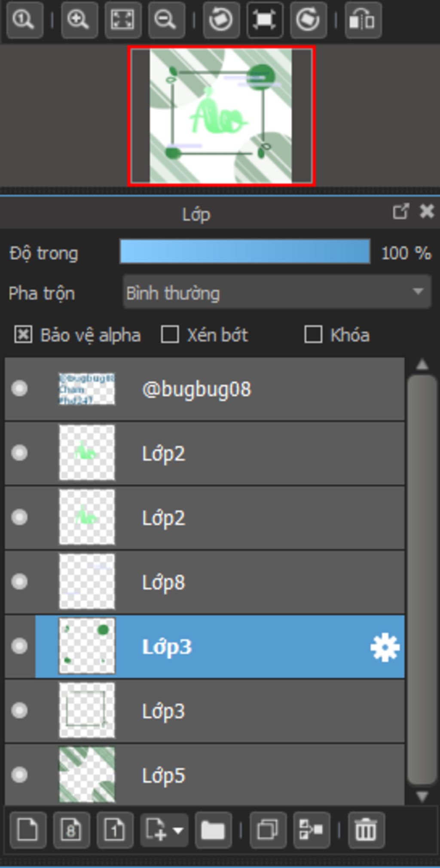
Task: Disable the Bảo vệ alpha checkbox
Action: click(x=23, y=334)
